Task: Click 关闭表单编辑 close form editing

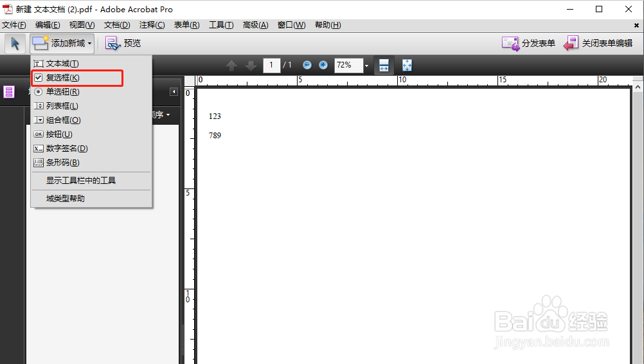Action: (598, 44)
